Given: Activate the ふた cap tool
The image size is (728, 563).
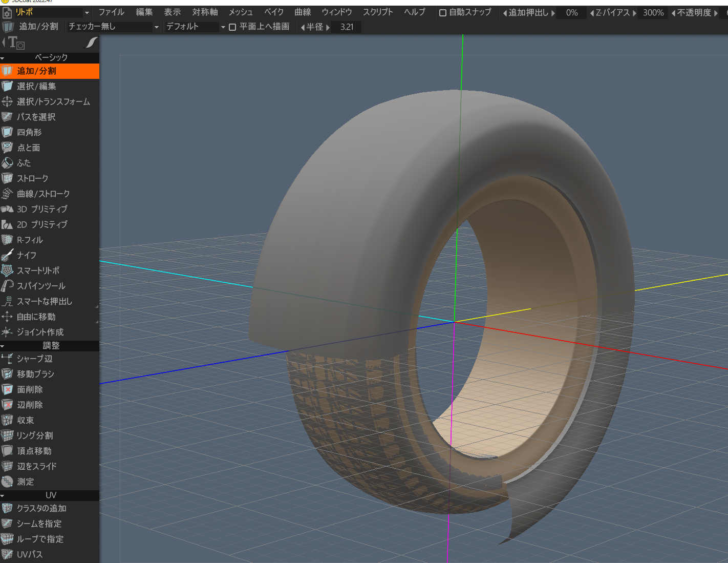Looking at the screenshot, I should 50,163.
